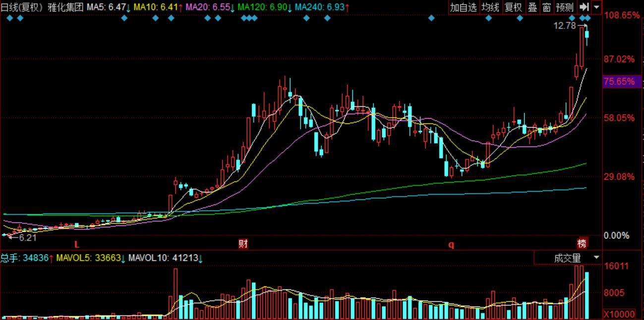Select the final cyan volume bar
The width and height of the screenshot is (644, 320).
[587, 295]
